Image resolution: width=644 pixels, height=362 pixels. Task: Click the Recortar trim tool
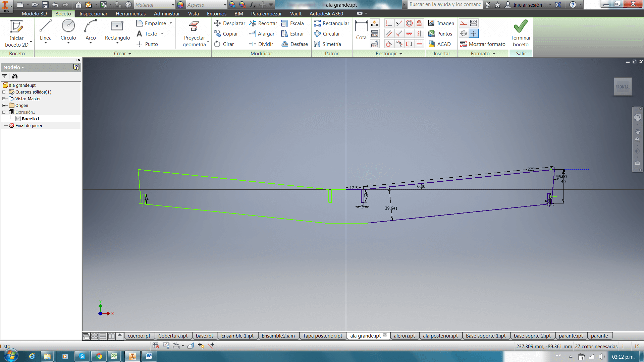pos(263,23)
